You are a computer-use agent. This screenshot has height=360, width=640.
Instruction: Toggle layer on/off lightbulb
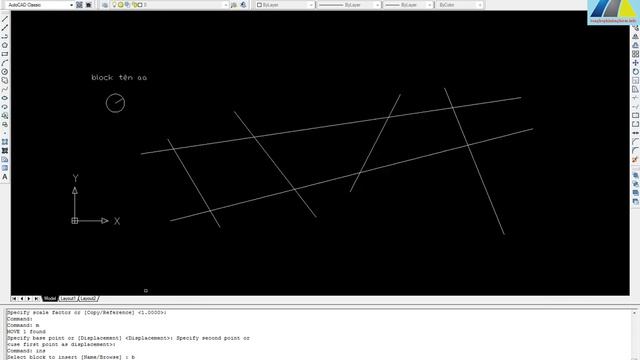point(115,5)
